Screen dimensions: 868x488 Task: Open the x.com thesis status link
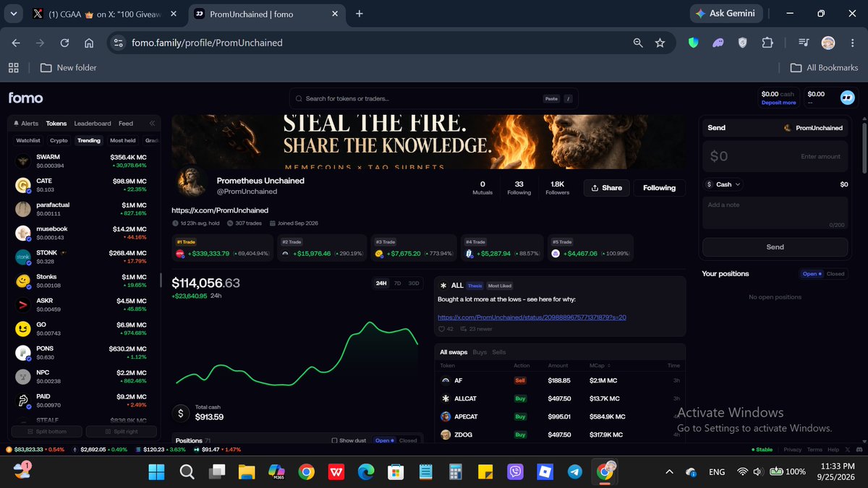click(532, 317)
